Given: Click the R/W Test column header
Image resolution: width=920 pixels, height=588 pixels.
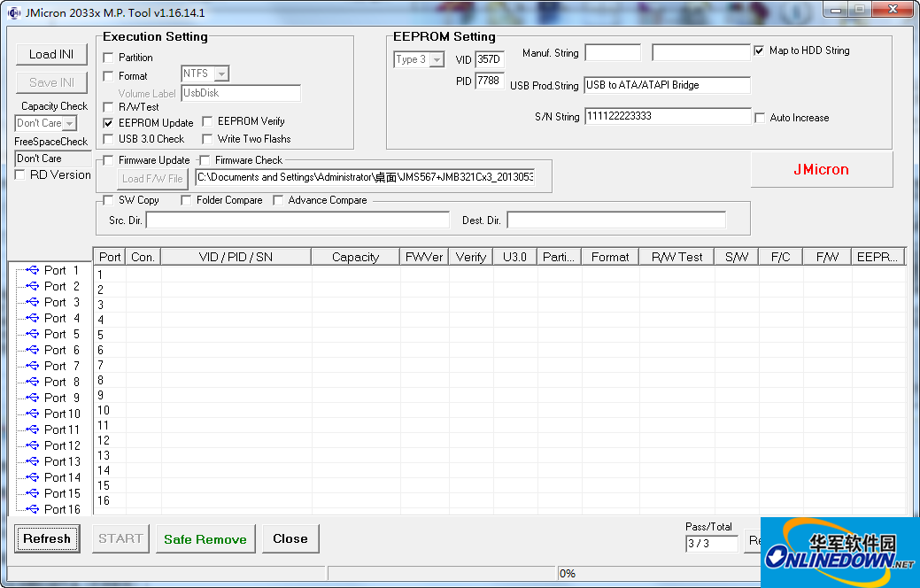Looking at the screenshot, I should [x=676, y=257].
